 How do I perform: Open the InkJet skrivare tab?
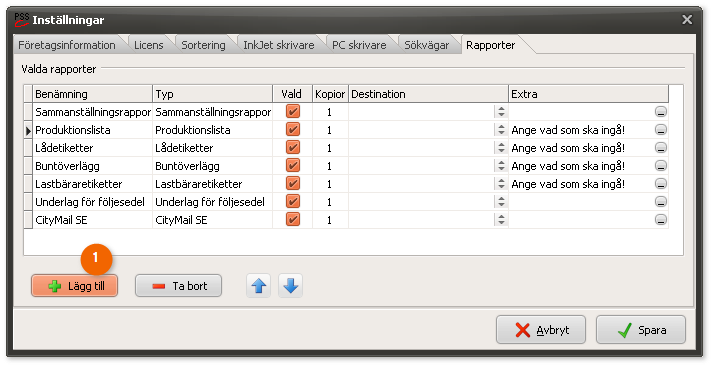pyautogui.click(x=279, y=45)
